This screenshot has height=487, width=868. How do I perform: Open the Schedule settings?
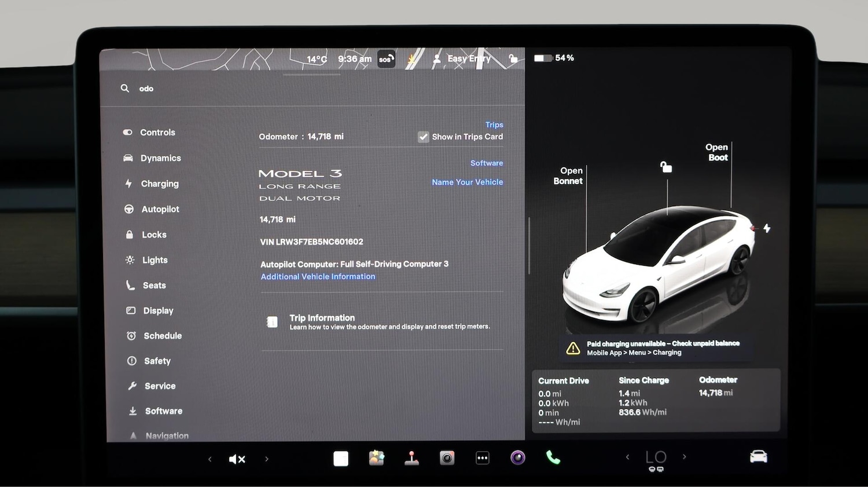pos(155,336)
